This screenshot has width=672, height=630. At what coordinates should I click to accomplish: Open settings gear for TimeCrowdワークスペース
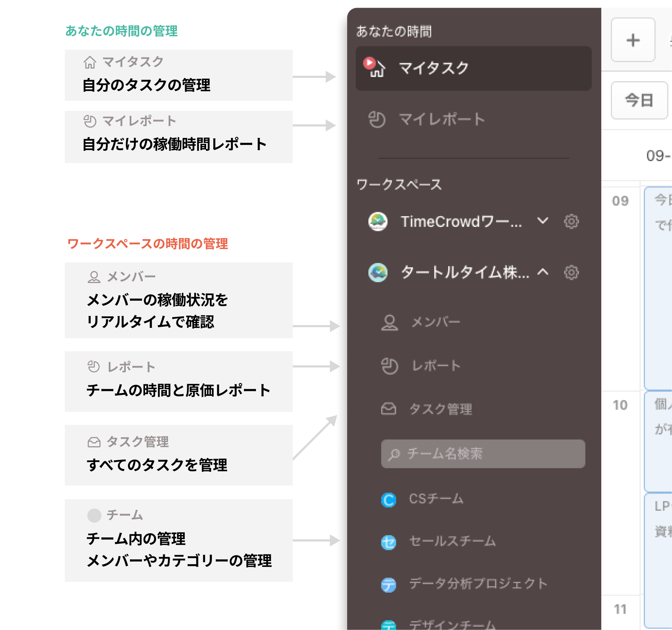pyautogui.click(x=571, y=222)
